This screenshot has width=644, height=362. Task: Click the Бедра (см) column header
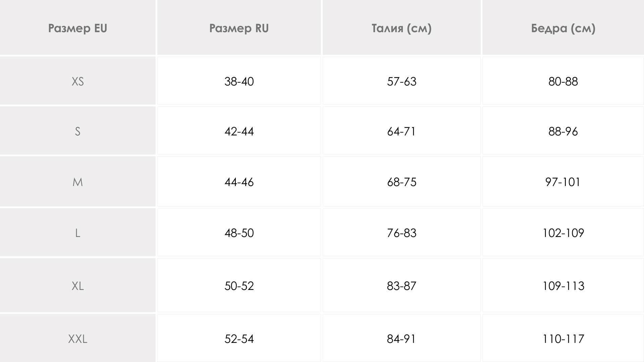(x=563, y=28)
